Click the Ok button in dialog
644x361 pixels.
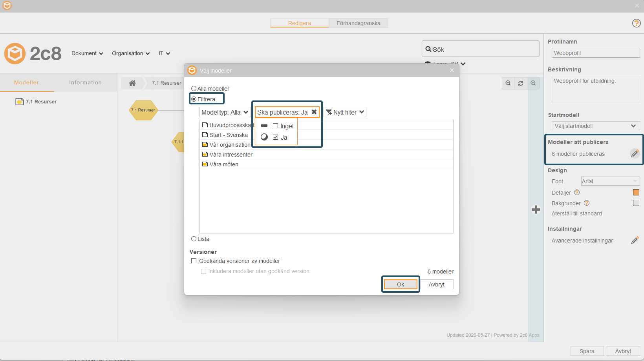pyautogui.click(x=401, y=284)
